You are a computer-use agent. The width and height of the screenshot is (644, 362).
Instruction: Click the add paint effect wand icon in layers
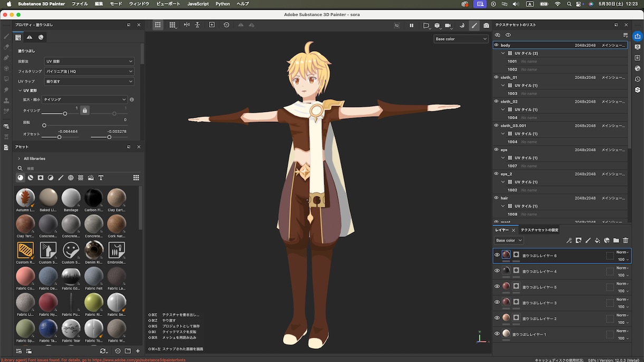point(569,241)
